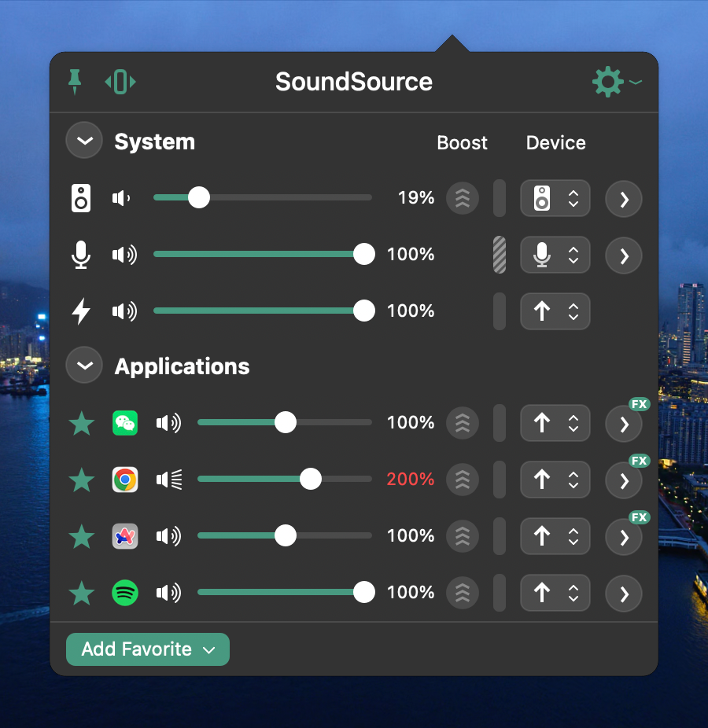
Task: Click the Spotify app icon
Action: (125, 593)
